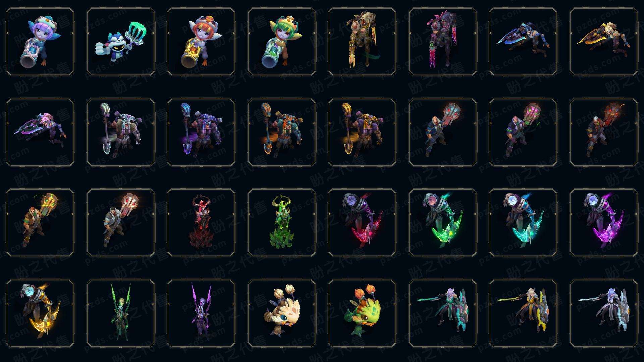Select the robot with magenta purple anchor

click(604, 223)
